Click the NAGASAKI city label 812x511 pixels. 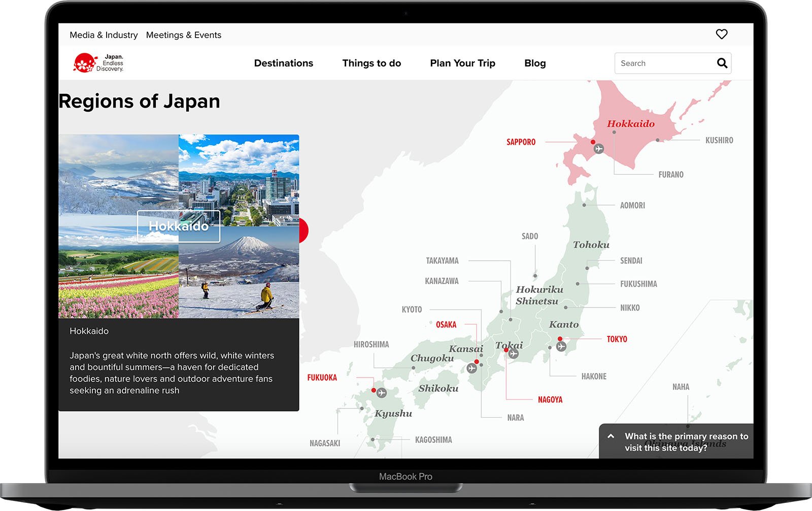point(325,444)
